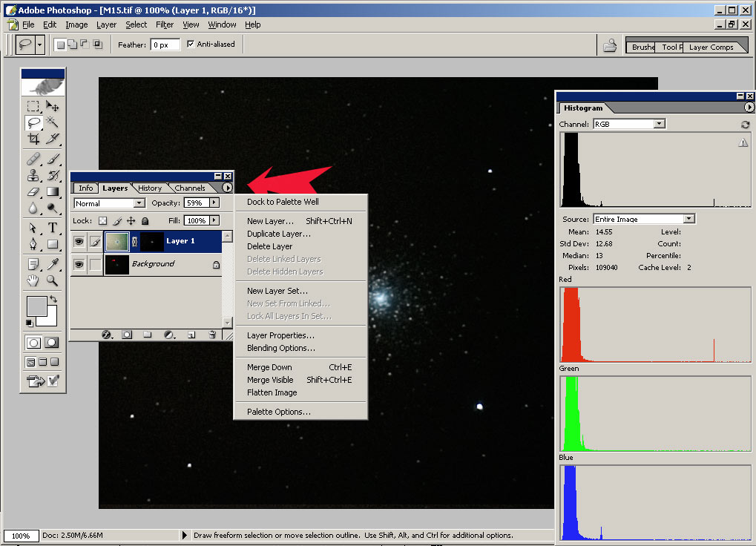Activate the Zoom magnifier tool
The height and width of the screenshot is (546, 756).
tap(53, 280)
